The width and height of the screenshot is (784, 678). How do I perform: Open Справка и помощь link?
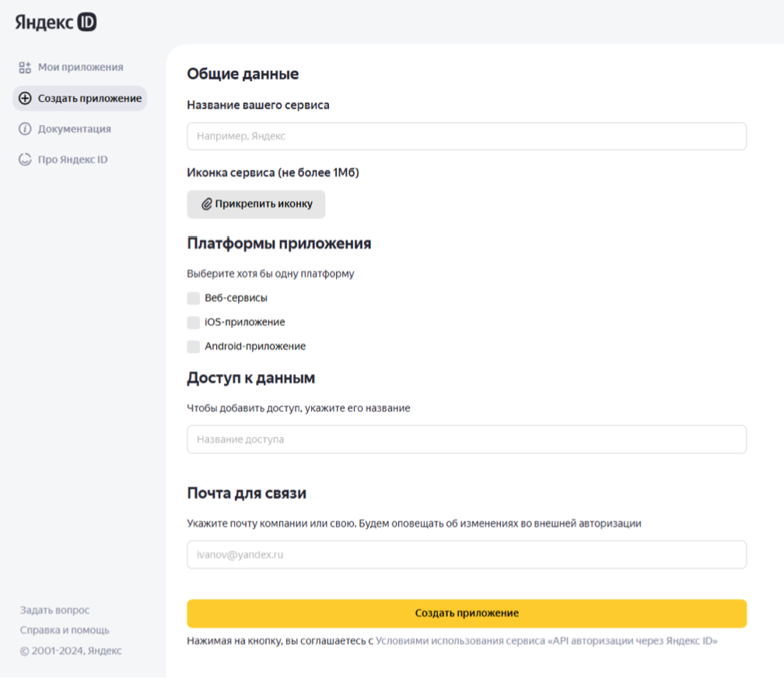(x=65, y=630)
